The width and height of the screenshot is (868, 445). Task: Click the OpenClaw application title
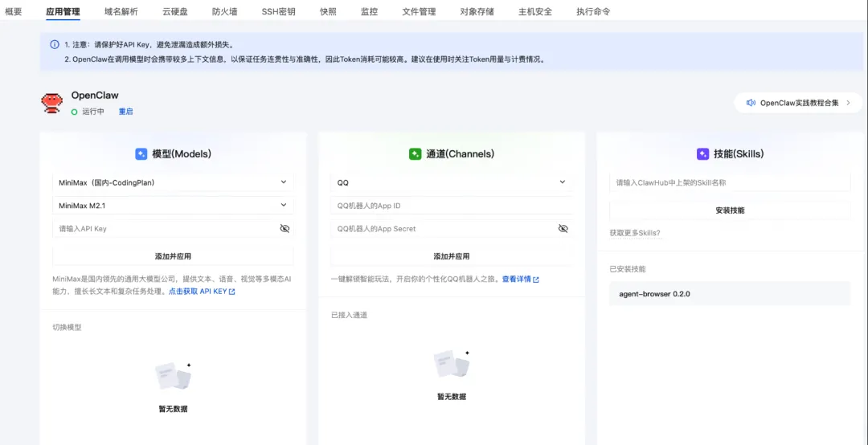click(x=95, y=96)
